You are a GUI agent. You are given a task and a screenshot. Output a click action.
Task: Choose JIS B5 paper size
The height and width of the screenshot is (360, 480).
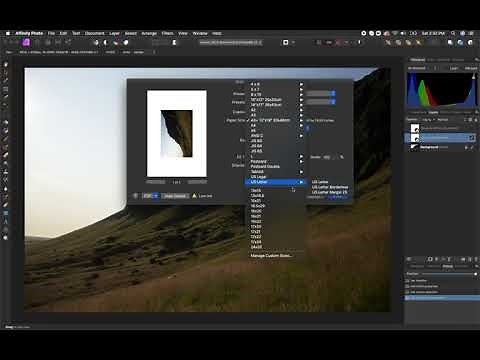(275, 151)
